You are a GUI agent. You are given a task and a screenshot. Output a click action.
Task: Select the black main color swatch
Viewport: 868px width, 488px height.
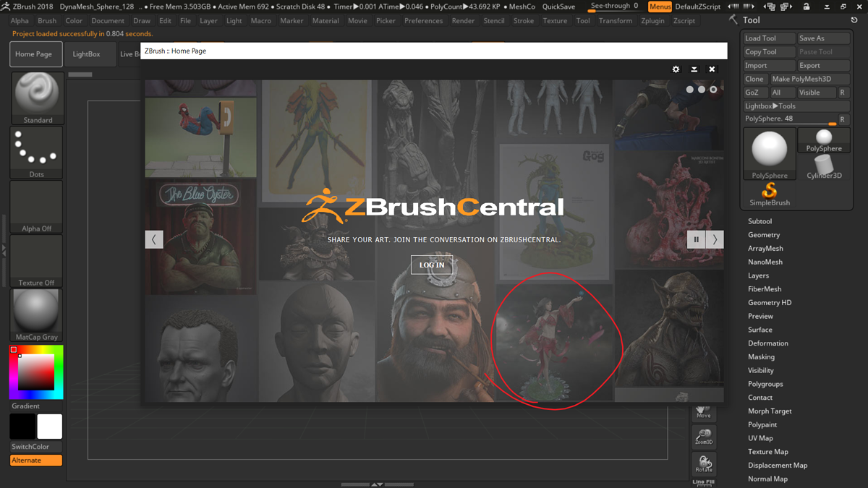pyautogui.click(x=22, y=427)
